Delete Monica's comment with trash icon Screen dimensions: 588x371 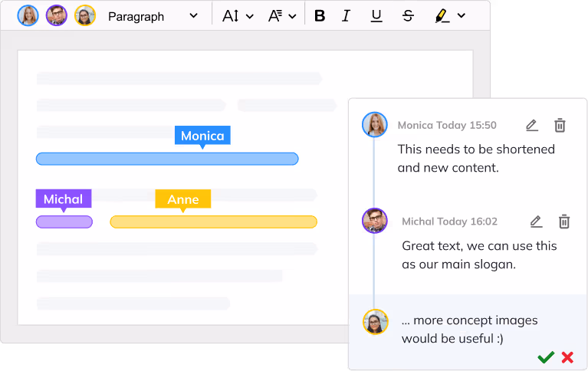click(560, 125)
